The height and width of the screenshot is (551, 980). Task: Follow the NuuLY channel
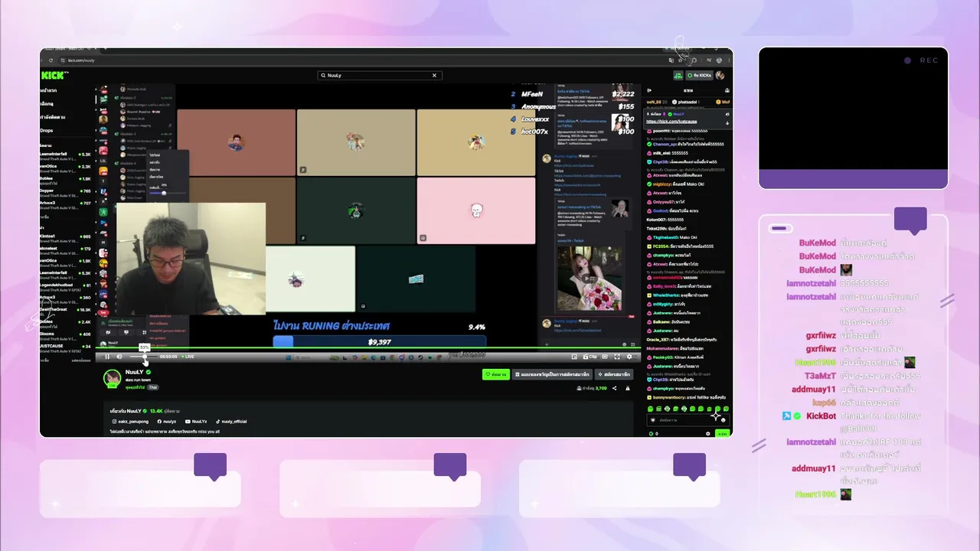[496, 374]
